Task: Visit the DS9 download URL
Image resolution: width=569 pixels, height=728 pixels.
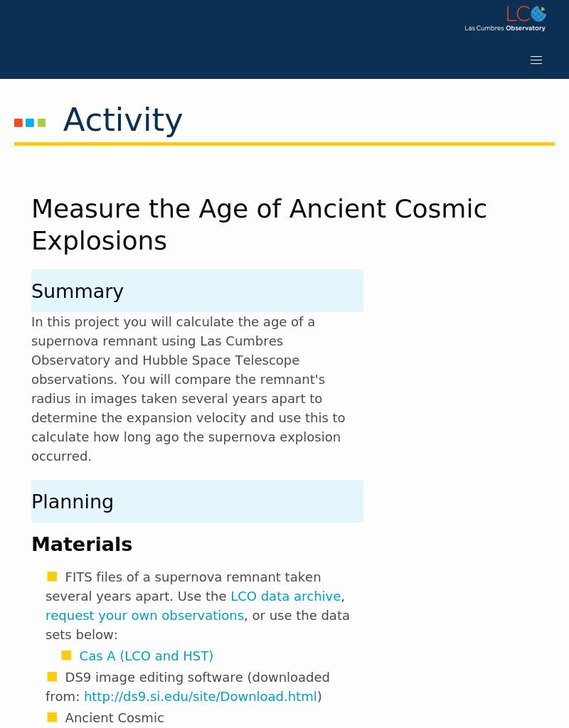Action: coord(201,696)
